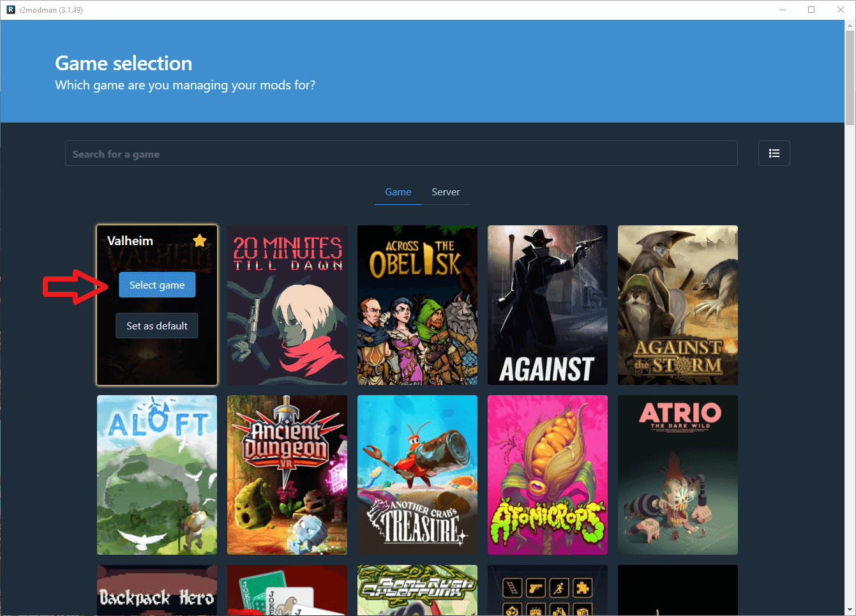The width and height of the screenshot is (856, 616).
Task: Click the vertical scrollbar thumb
Action: click(x=850, y=77)
